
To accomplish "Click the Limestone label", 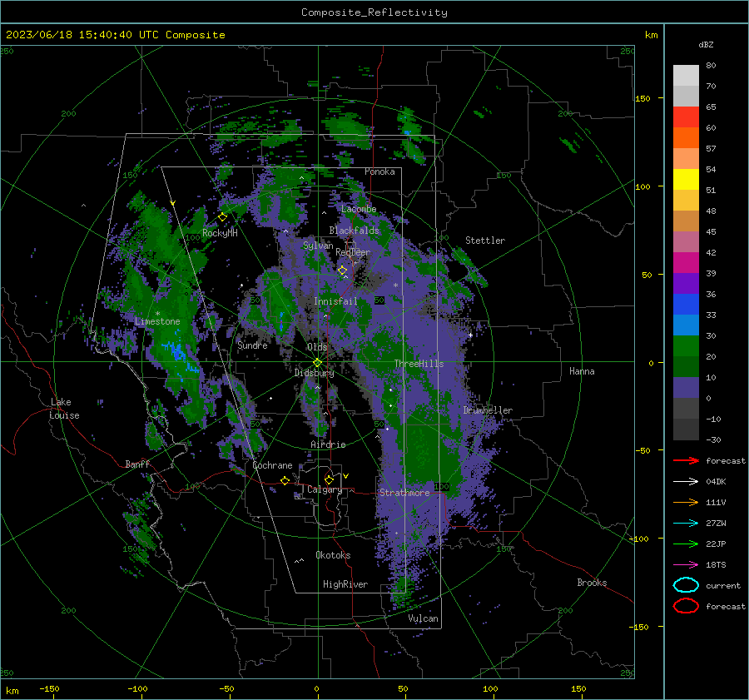I will (157, 321).
